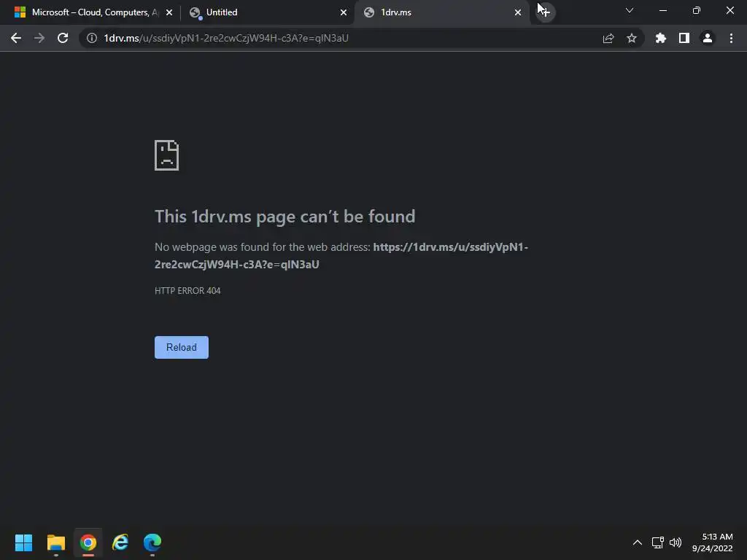
Task: Toggle the side panel icon
Action: 684,38
